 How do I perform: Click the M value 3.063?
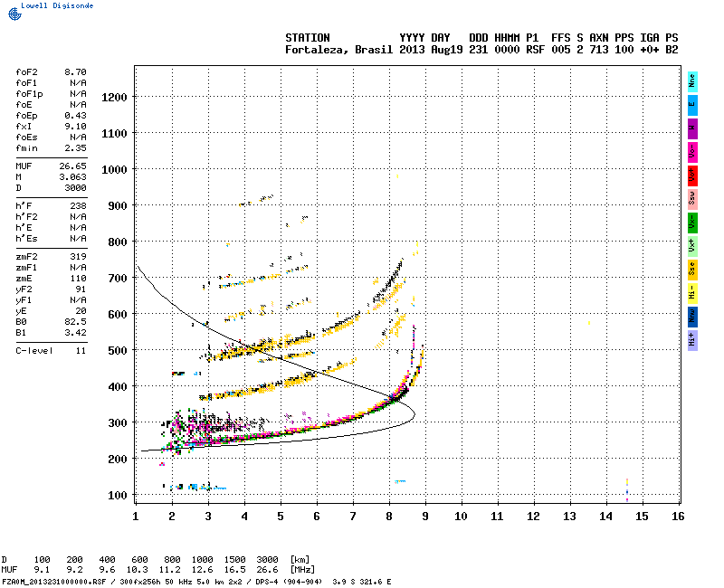pyautogui.click(x=72, y=176)
